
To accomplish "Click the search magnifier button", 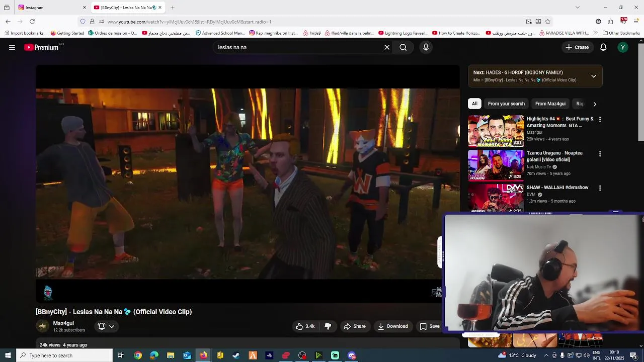I will point(403,47).
